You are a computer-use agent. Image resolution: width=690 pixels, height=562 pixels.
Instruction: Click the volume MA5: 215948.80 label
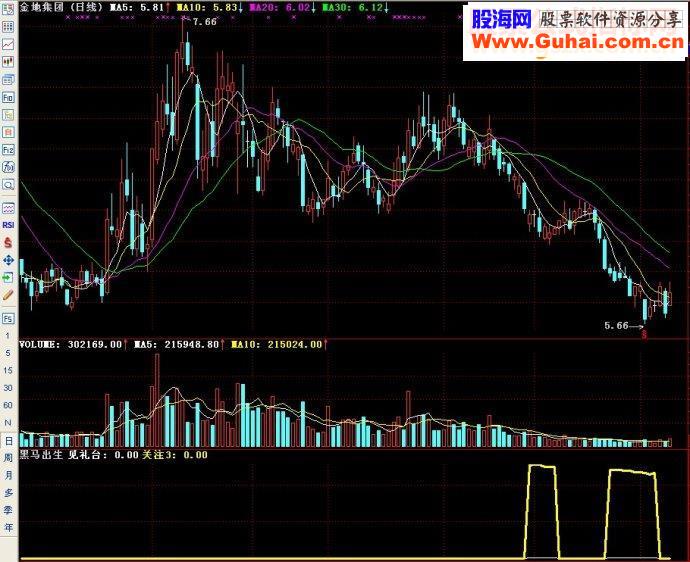(176, 345)
